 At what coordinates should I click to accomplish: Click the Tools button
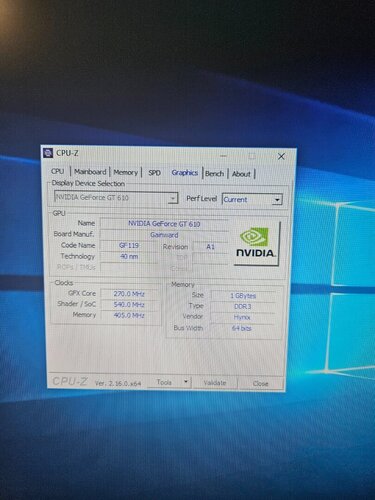pos(164,382)
